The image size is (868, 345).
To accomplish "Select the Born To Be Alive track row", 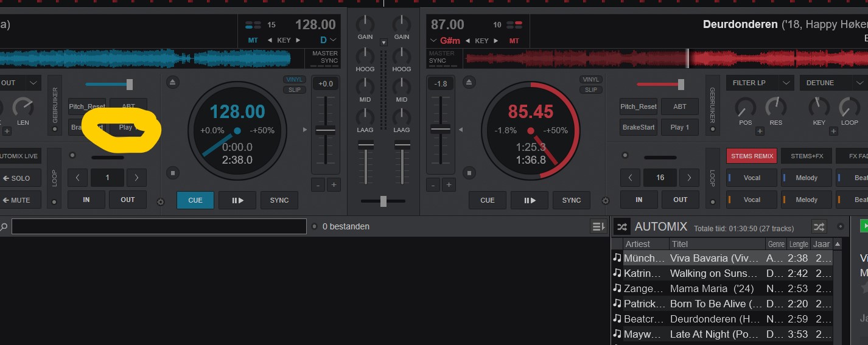I will [x=723, y=304].
